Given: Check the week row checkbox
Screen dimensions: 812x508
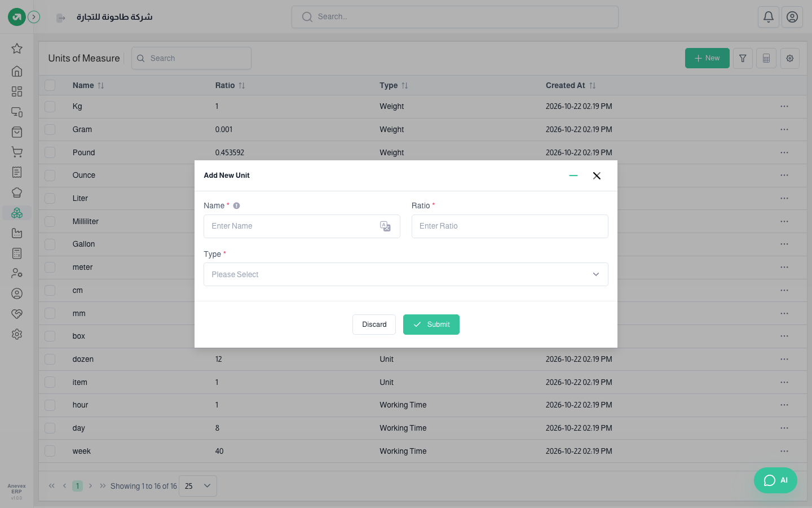Looking at the screenshot, I should [x=50, y=451].
